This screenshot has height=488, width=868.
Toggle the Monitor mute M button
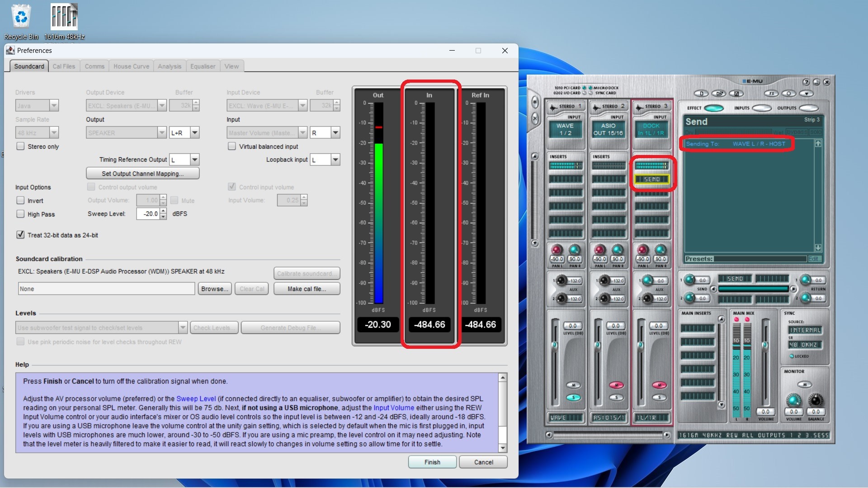click(x=805, y=385)
